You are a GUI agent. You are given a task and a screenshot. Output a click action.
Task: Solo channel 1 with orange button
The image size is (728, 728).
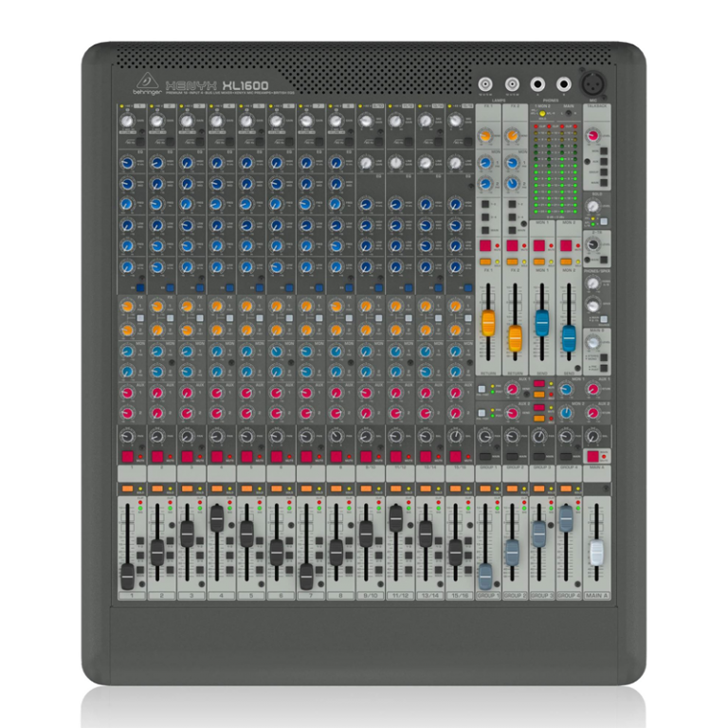point(127,489)
